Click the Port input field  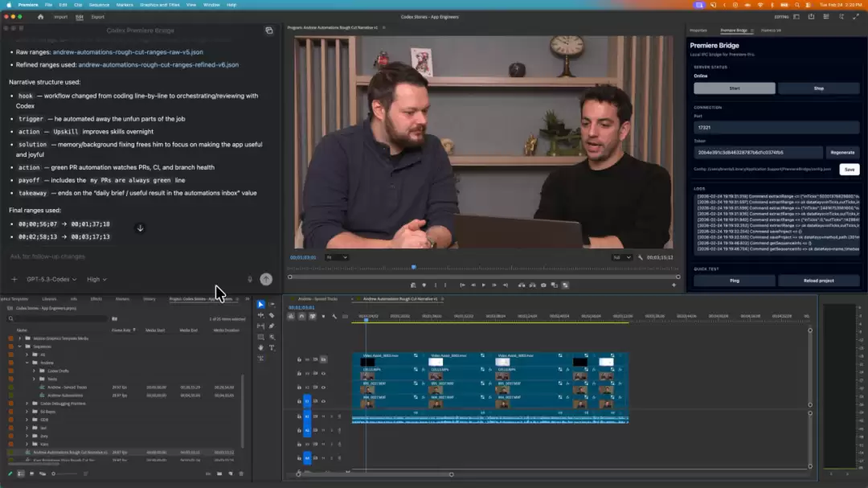pyautogui.click(x=776, y=127)
